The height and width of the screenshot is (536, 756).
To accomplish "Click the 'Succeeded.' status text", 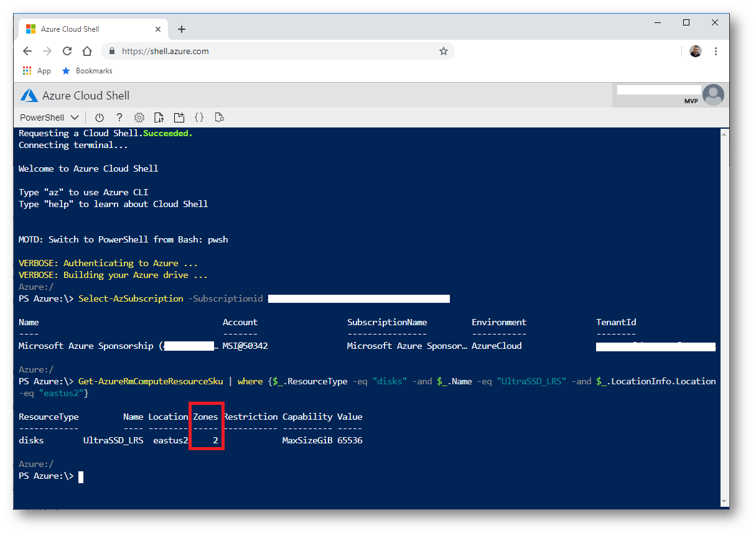I will point(168,133).
